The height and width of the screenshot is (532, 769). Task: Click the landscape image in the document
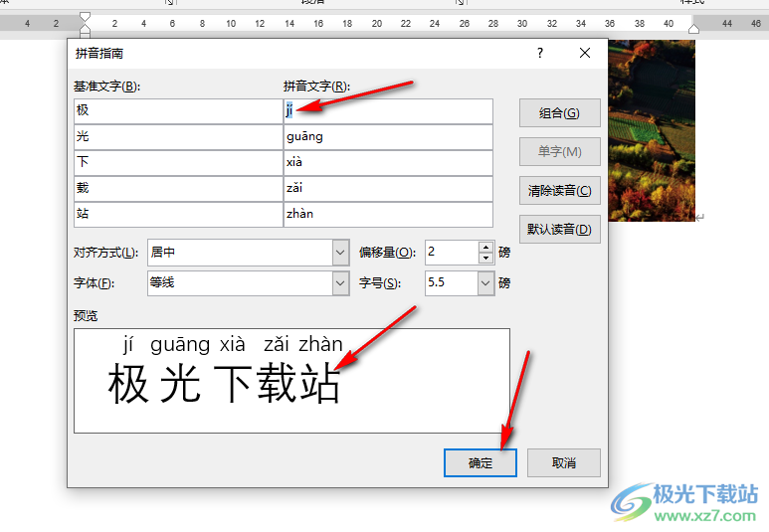[x=652, y=130]
